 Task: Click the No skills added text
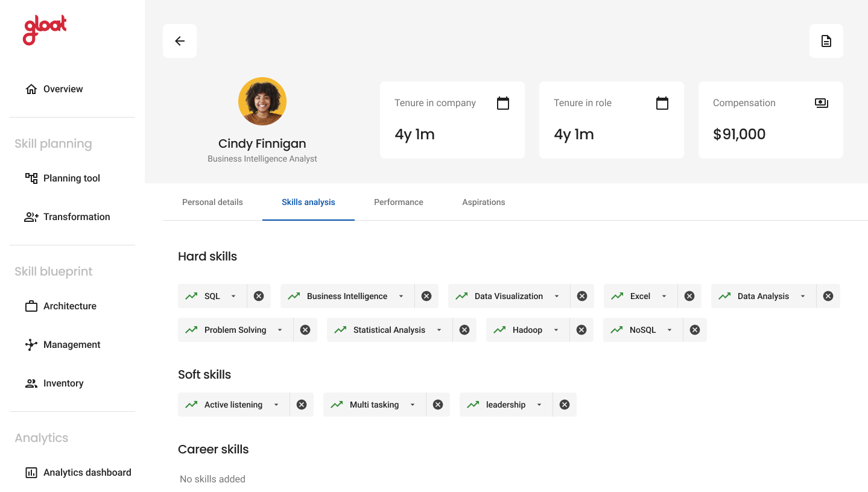212,479
